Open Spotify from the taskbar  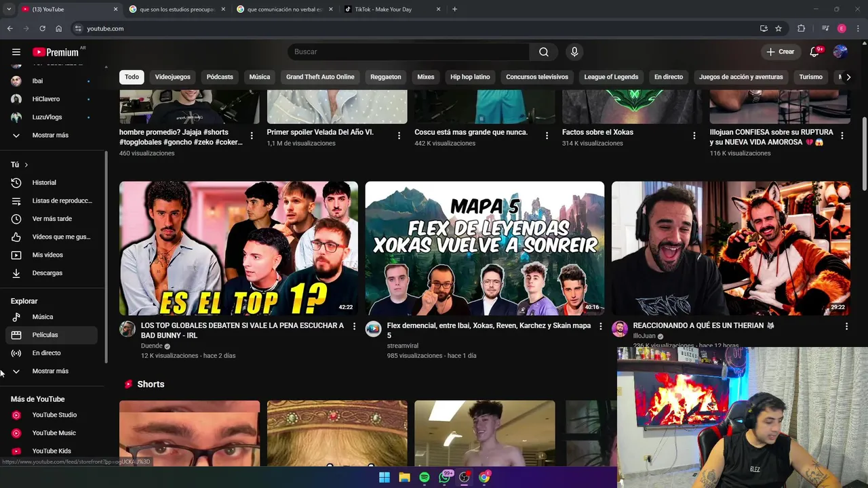425,477
